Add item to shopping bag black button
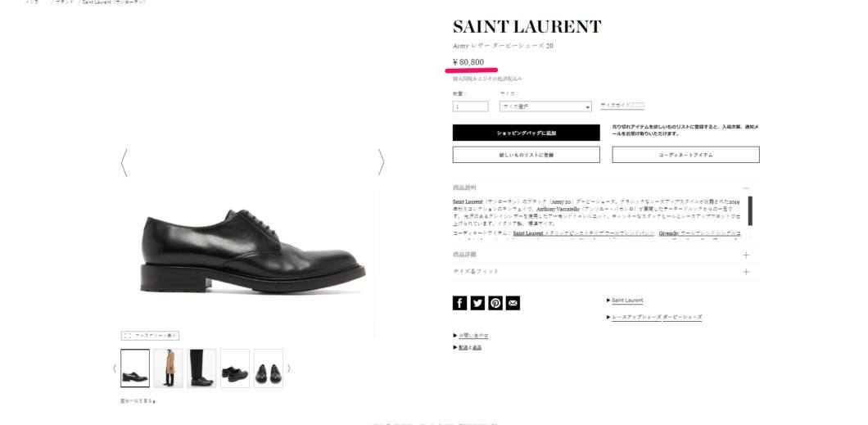 pos(526,133)
